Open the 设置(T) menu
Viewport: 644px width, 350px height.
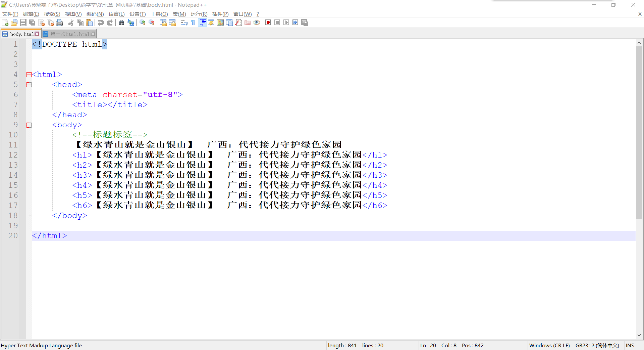coord(138,14)
